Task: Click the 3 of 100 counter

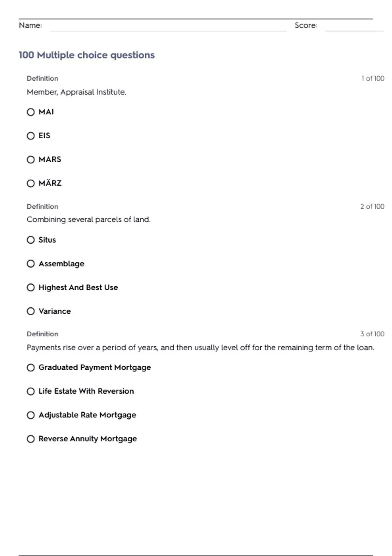Action: [372, 334]
